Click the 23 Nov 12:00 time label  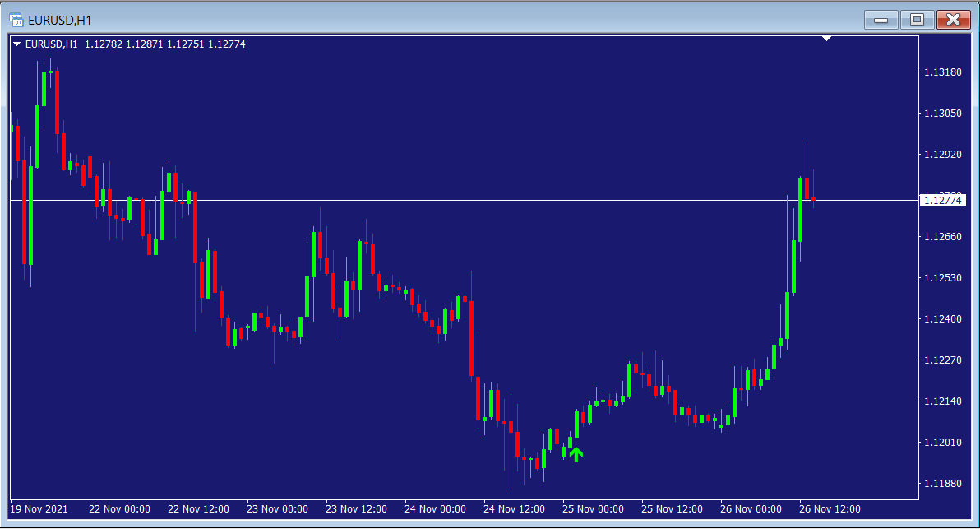(x=356, y=508)
